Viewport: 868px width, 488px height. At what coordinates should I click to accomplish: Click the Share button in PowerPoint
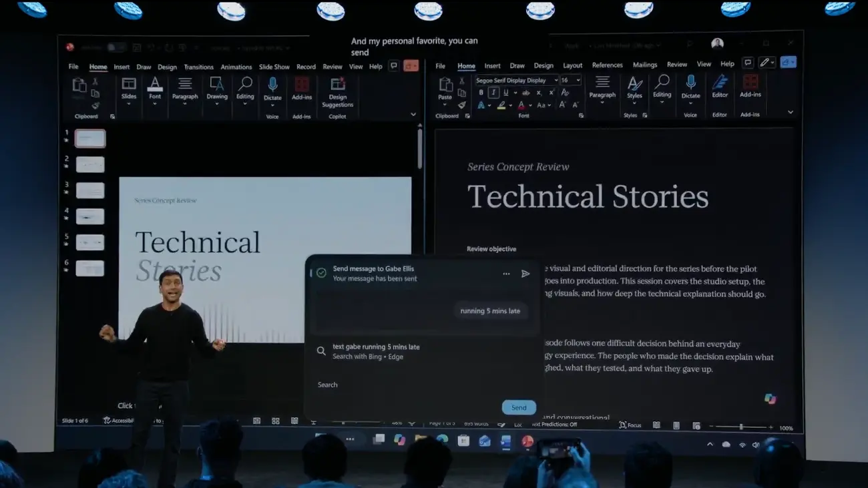click(x=411, y=65)
